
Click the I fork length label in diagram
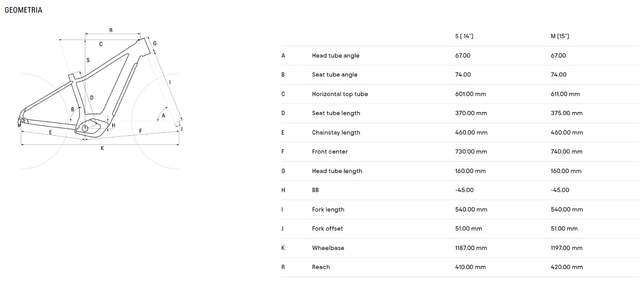[170, 82]
